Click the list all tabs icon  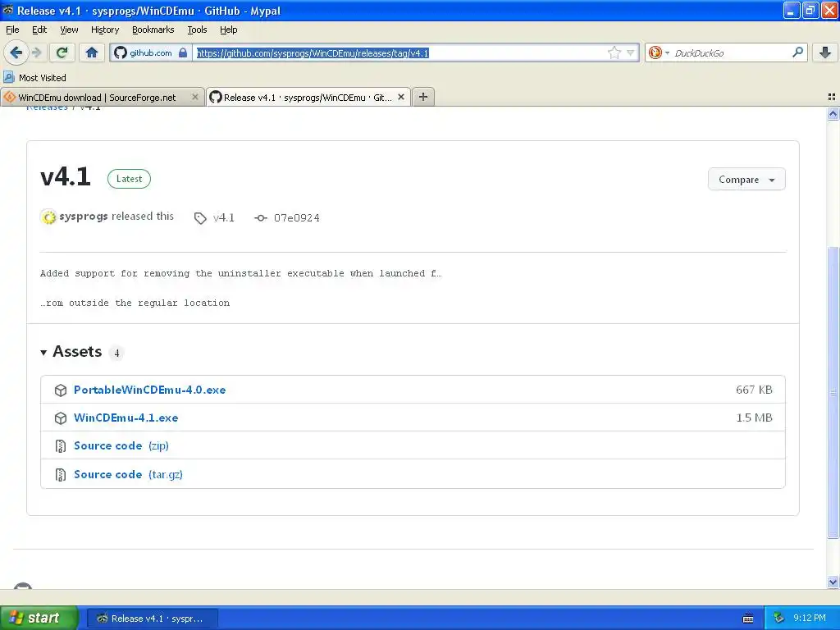click(x=832, y=97)
